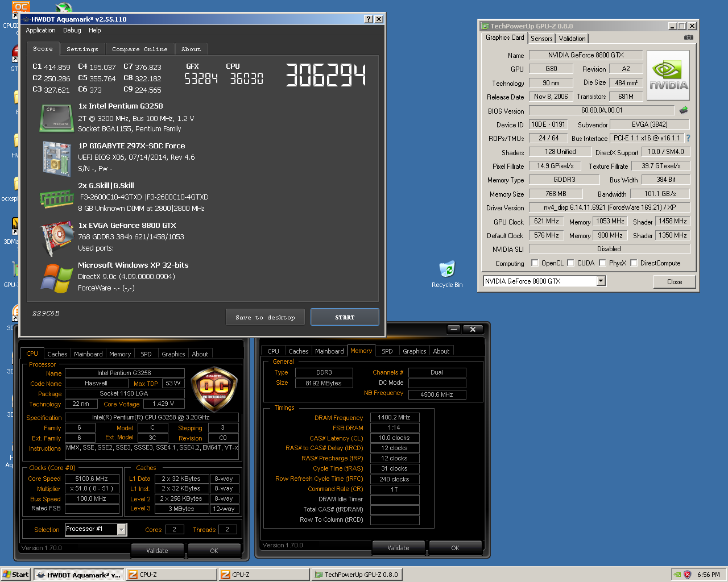Open the Recycle Bin desktop icon
Viewport: 728px width, 582px height.
(447, 275)
